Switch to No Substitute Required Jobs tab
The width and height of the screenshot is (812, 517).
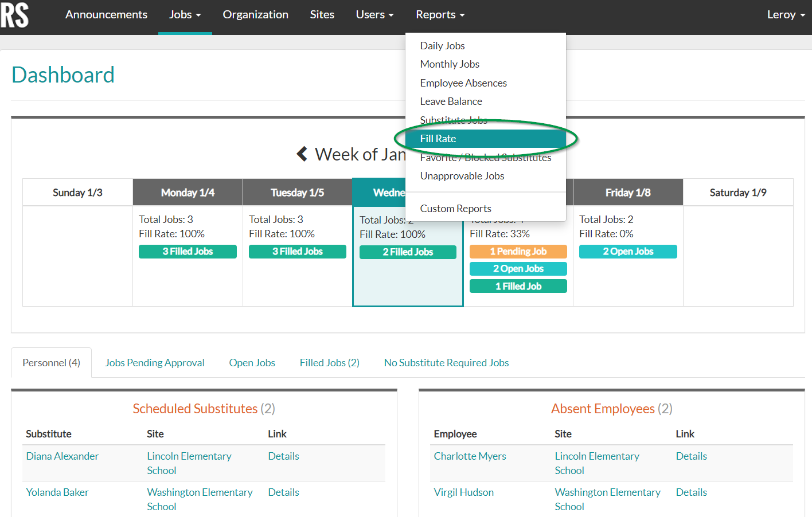(447, 363)
